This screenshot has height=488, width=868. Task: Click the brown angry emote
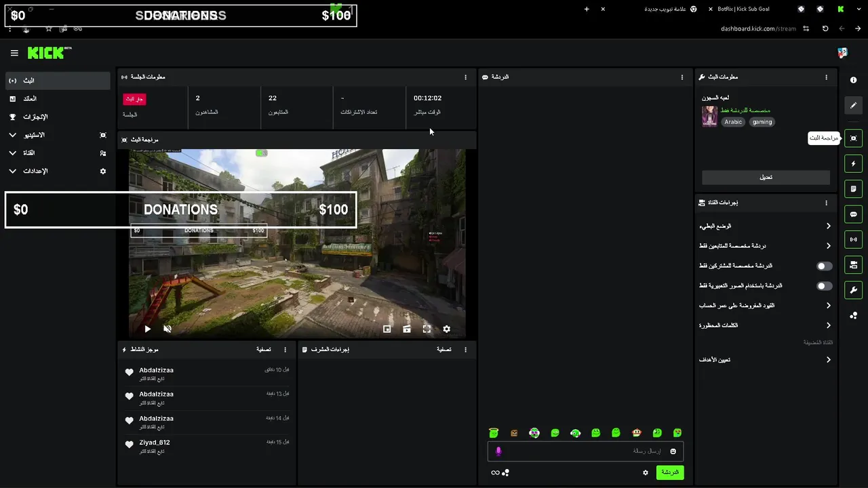pos(514,432)
